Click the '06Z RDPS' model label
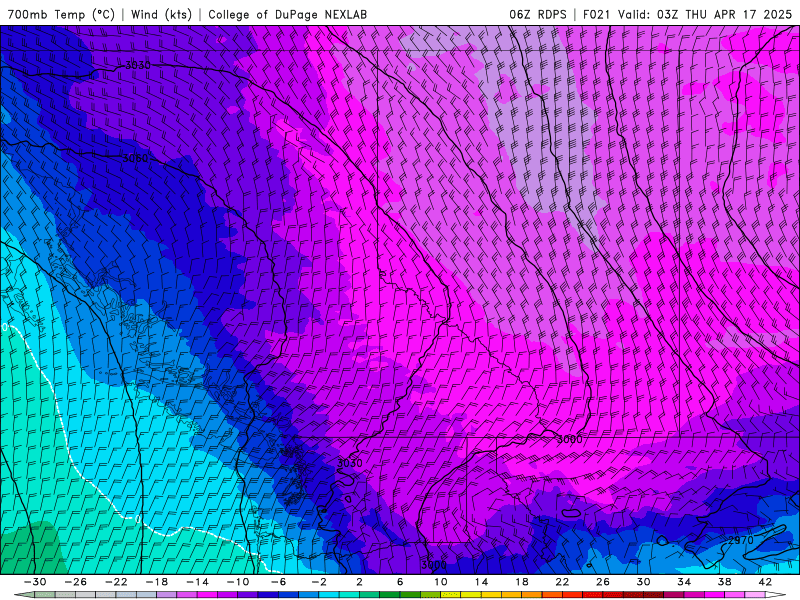The image size is (800, 600). (x=538, y=14)
